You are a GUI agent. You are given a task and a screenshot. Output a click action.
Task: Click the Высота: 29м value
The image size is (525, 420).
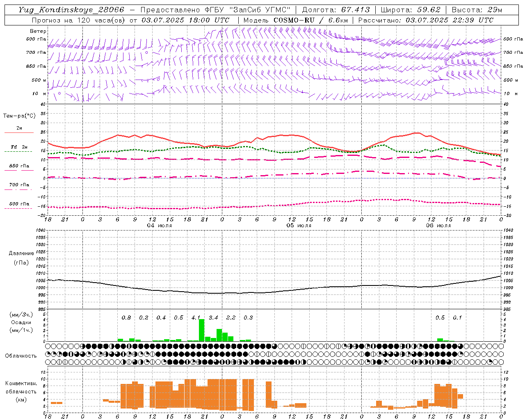click(477, 10)
